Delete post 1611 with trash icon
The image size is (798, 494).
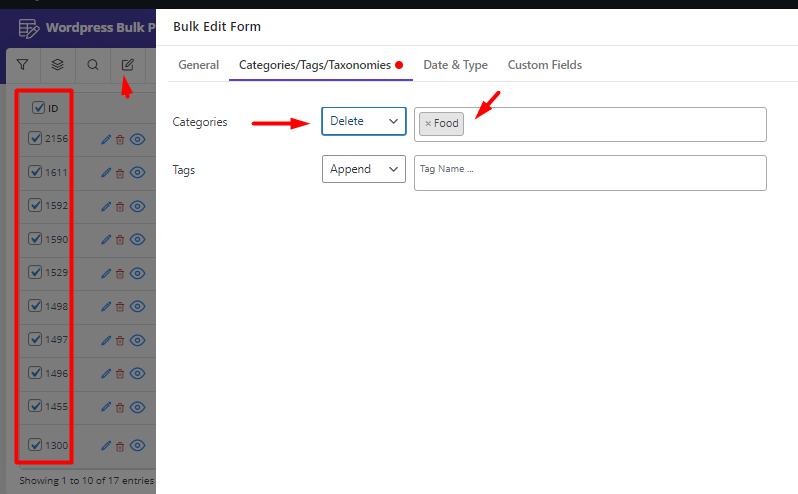(120, 173)
